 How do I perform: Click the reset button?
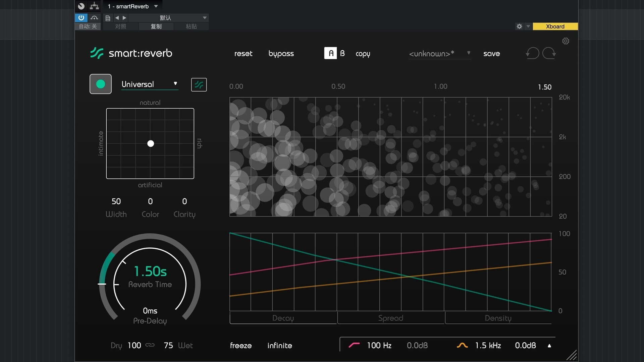[243, 54]
